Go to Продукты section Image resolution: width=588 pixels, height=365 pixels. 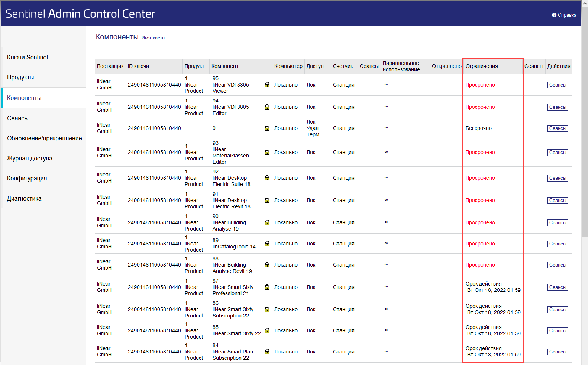(20, 77)
